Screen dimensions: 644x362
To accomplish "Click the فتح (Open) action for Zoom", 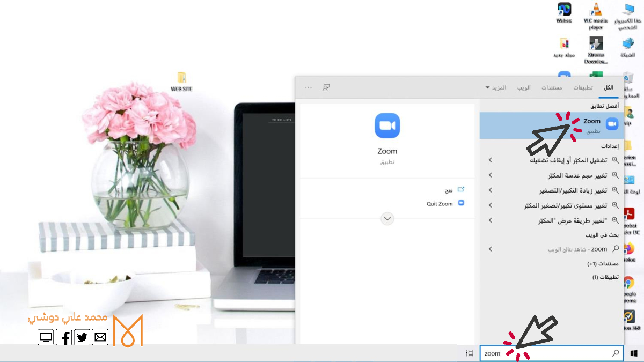I will coord(449,190).
